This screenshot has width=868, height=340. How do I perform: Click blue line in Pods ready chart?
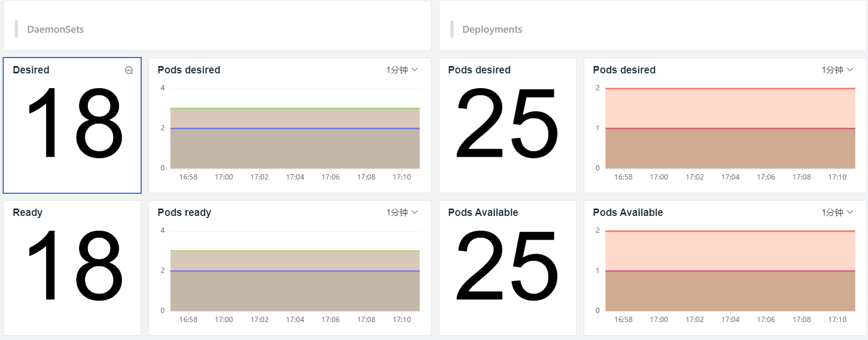[294, 271]
